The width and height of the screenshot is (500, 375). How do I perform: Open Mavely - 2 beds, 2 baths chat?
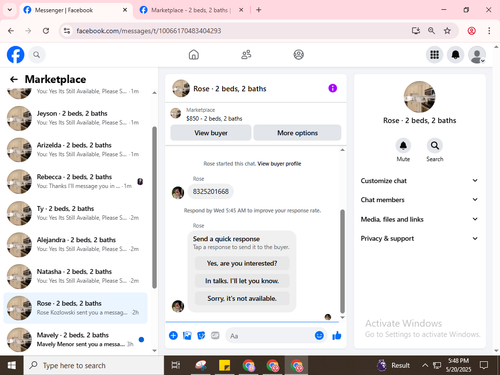75,340
